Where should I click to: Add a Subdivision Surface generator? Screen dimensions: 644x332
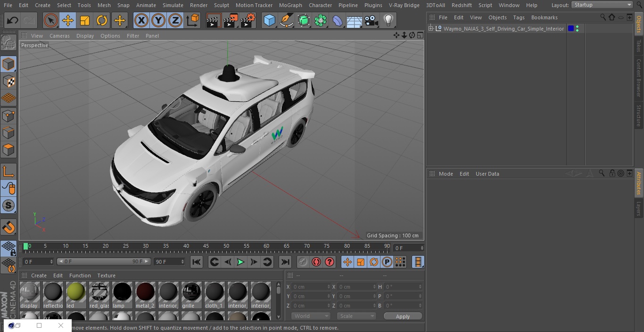click(304, 20)
